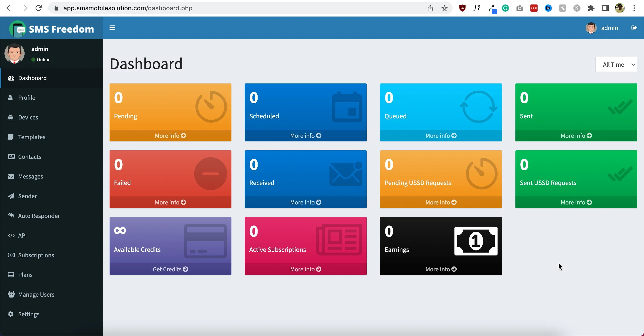Open Auto Responder via its reply icon
The image size is (644, 336).
pos(11,215)
